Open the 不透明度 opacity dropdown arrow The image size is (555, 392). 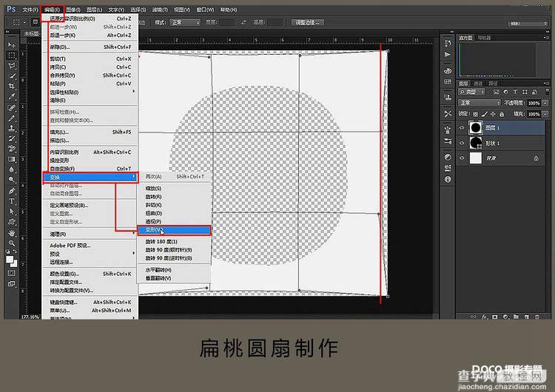(545, 103)
